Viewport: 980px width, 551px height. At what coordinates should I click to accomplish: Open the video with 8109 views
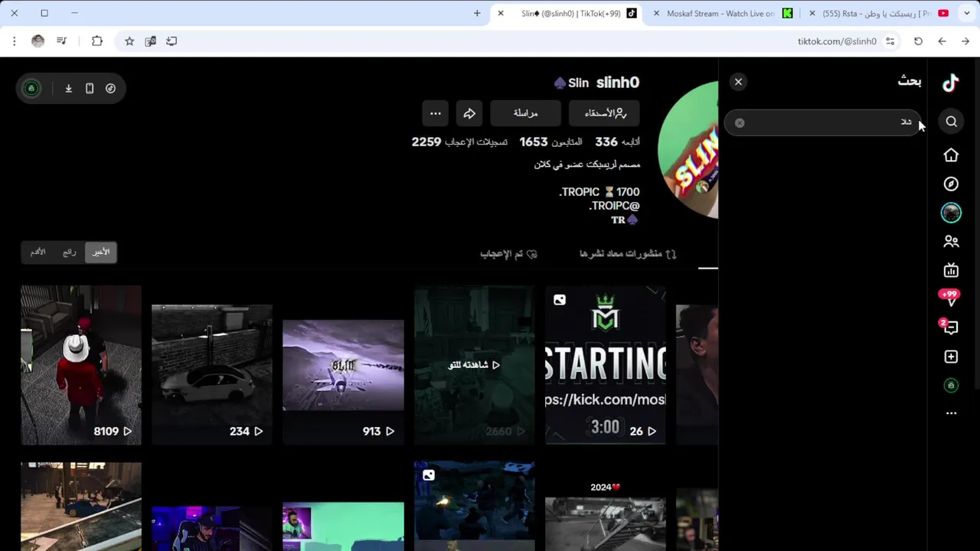click(x=81, y=365)
